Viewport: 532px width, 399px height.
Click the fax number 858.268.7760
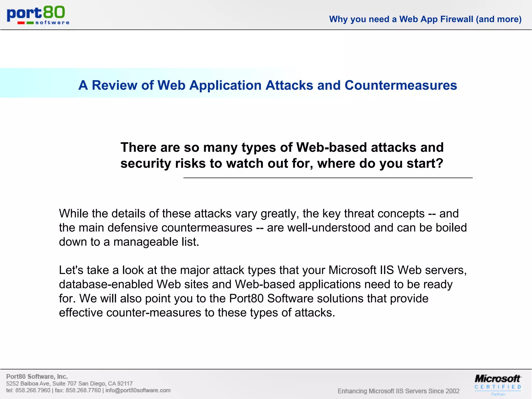click(x=83, y=390)
